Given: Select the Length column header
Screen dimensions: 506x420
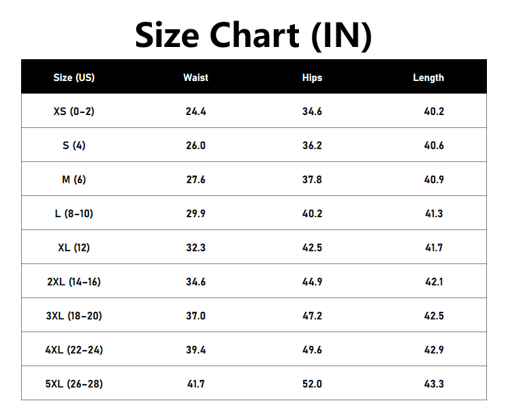Looking at the screenshot, I should tap(428, 78).
